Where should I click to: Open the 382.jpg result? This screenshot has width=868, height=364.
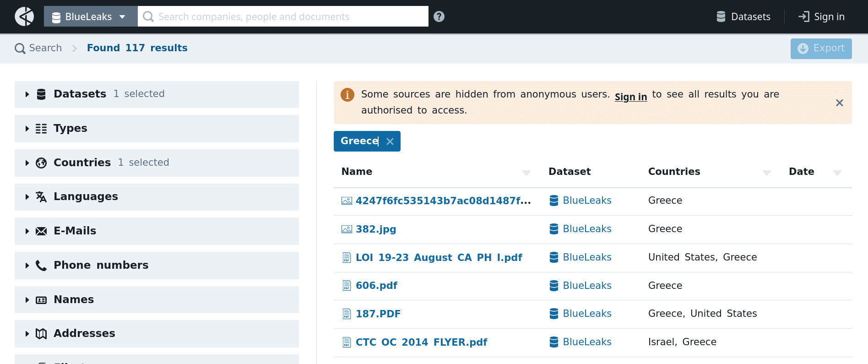[x=376, y=229]
